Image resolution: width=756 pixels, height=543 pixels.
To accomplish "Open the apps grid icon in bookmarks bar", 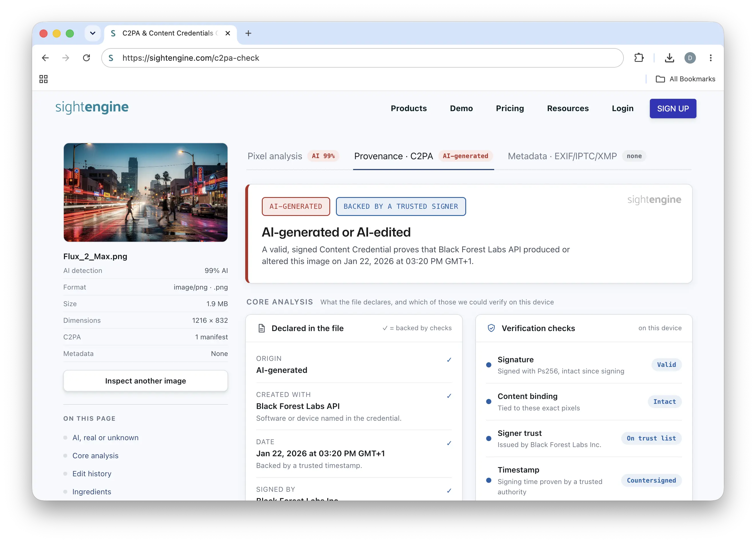I will tap(43, 79).
